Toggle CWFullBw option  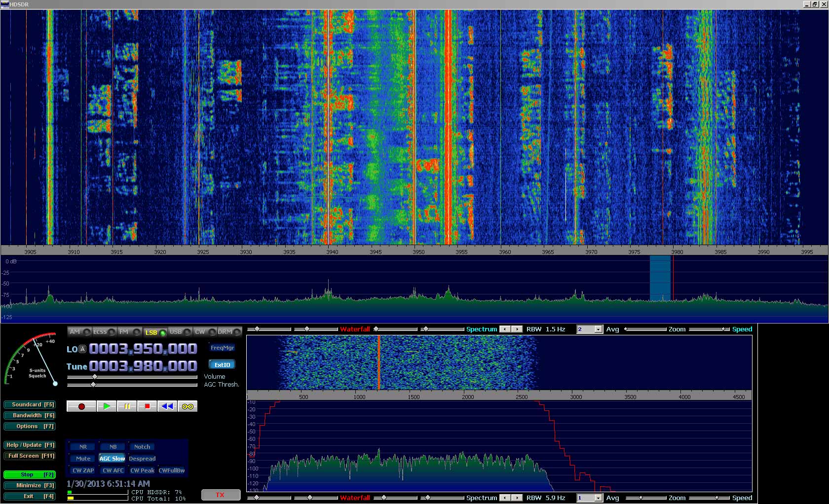coord(172,470)
